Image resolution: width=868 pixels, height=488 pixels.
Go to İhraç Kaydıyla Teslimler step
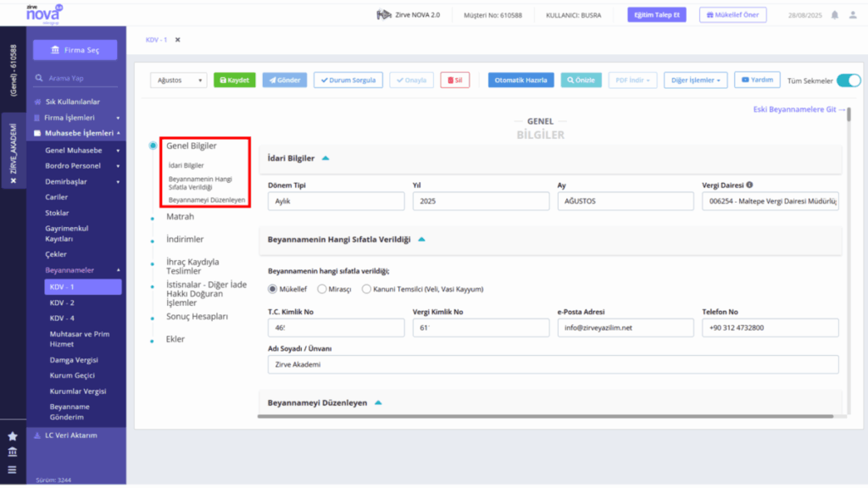tap(192, 266)
